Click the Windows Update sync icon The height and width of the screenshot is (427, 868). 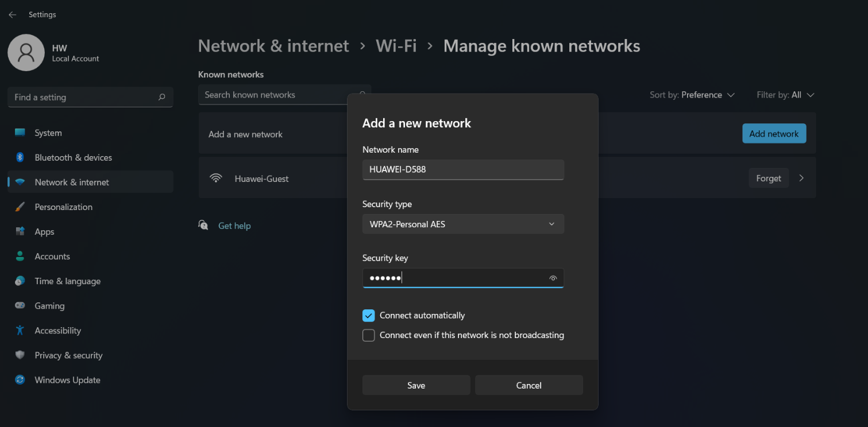20,380
